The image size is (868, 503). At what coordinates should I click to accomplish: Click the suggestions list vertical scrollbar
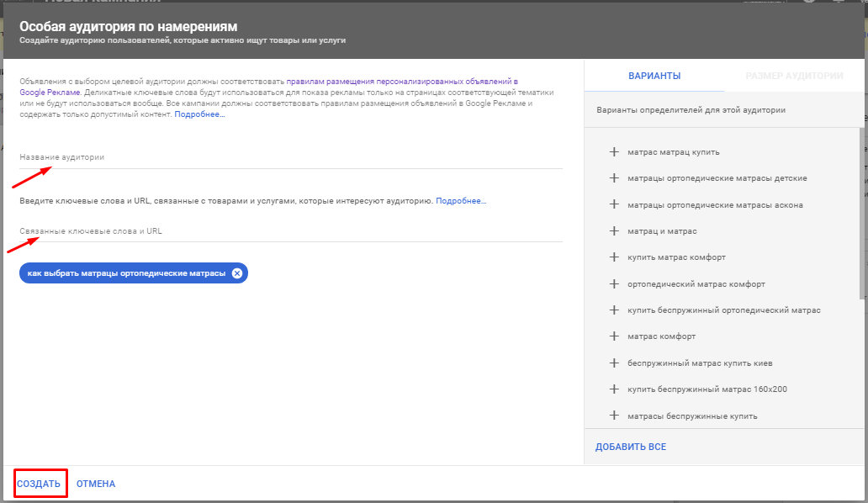click(863, 210)
